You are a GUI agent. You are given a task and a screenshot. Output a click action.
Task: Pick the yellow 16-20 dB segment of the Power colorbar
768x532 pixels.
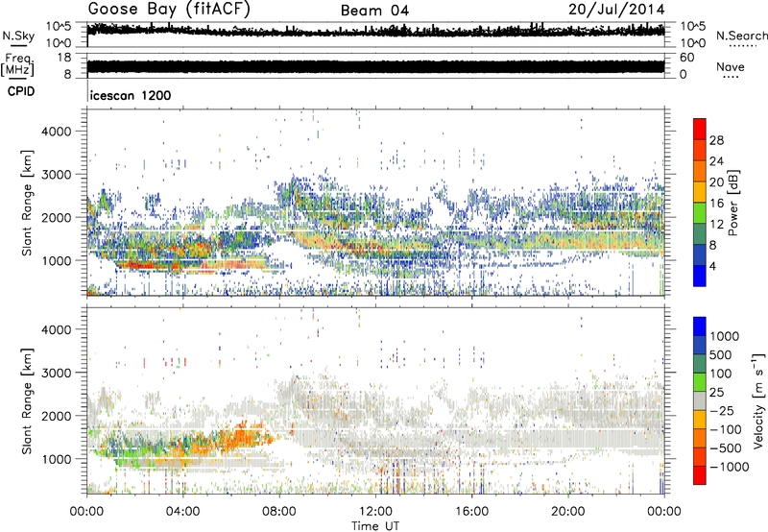point(700,192)
